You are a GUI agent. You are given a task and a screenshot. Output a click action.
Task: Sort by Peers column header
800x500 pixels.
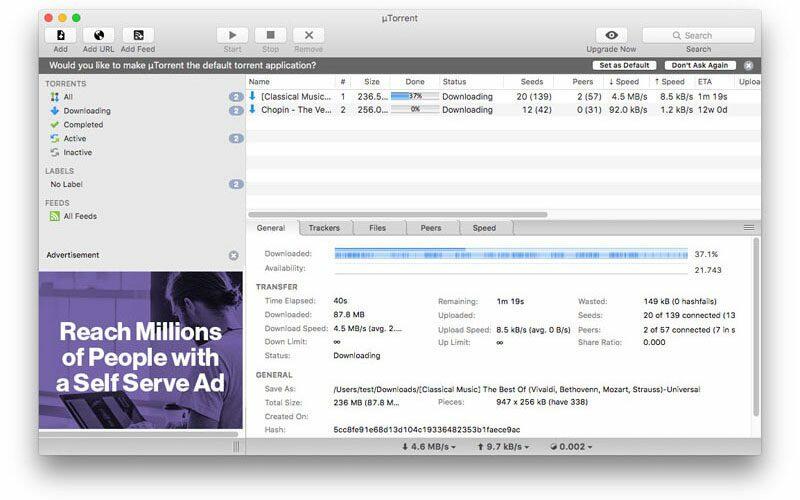coord(583,82)
